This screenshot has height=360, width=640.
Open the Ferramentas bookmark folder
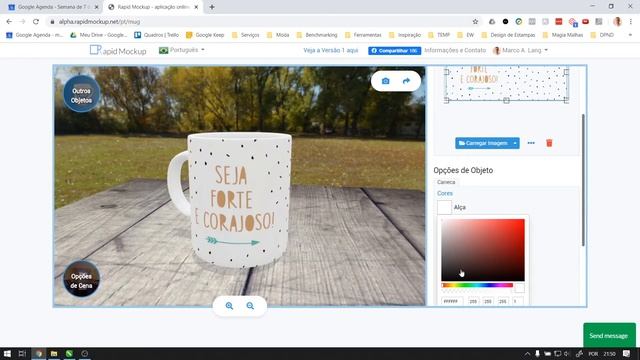pos(363,35)
